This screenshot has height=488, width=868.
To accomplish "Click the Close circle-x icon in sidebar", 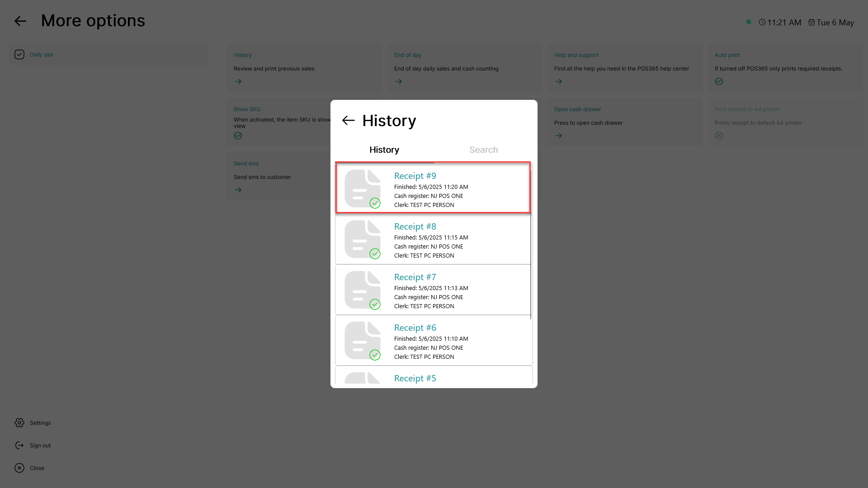I will [19, 468].
